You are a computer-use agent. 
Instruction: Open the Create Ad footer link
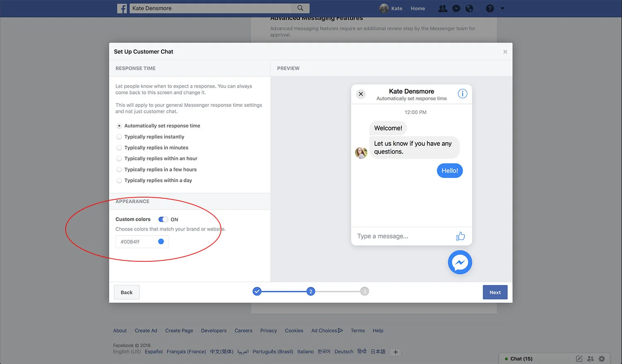tap(146, 330)
